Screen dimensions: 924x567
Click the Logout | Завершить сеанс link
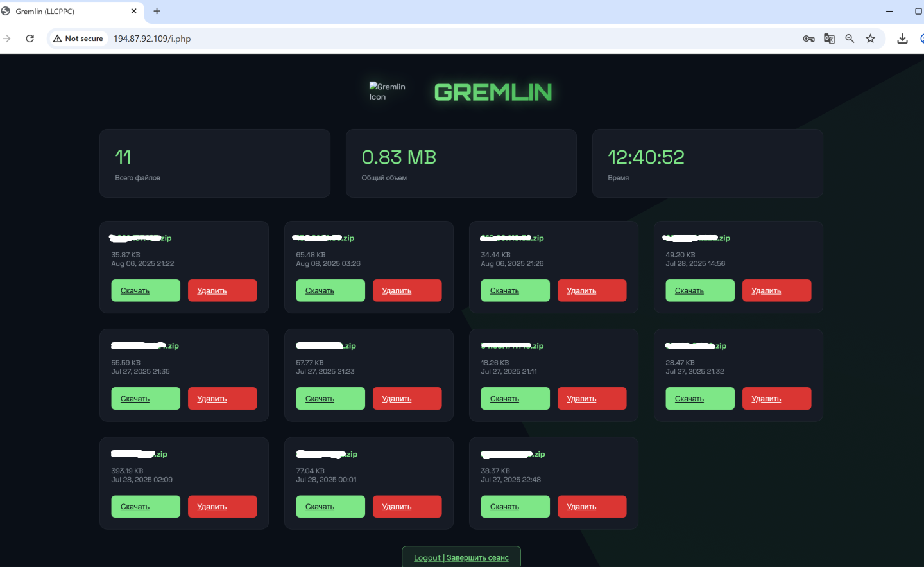click(461, 557)
